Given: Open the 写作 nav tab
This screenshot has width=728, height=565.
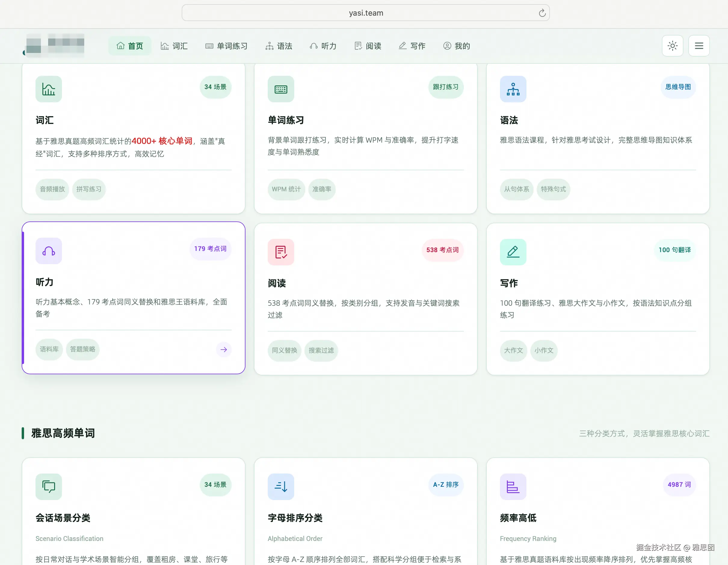Looking at the screenshot, I should tap(412, 46).
